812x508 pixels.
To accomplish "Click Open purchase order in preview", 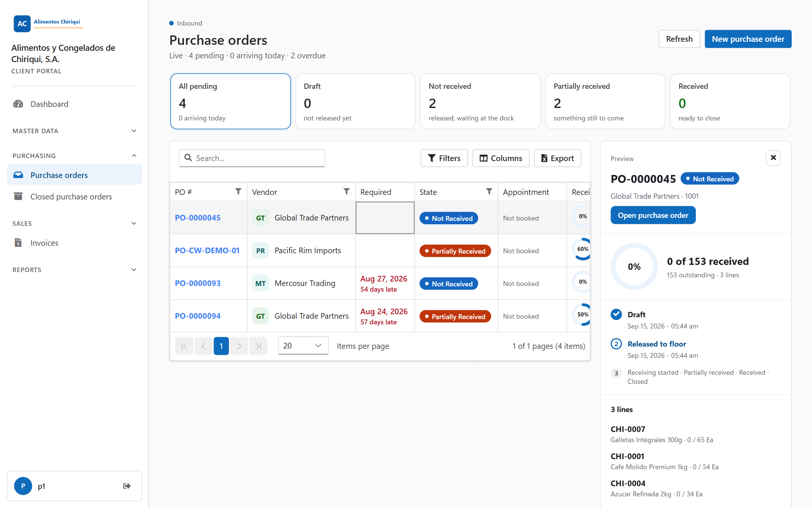I will tap(653, 215).
